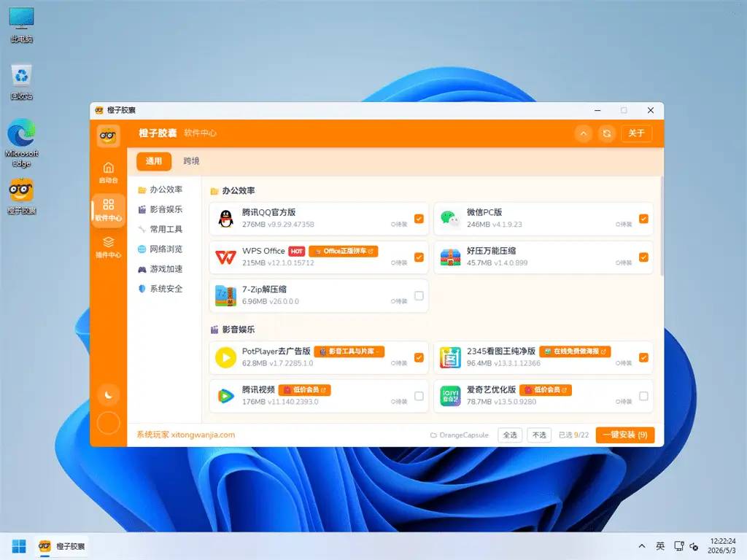Switch to the 跨境 tab

coord(191,161)
